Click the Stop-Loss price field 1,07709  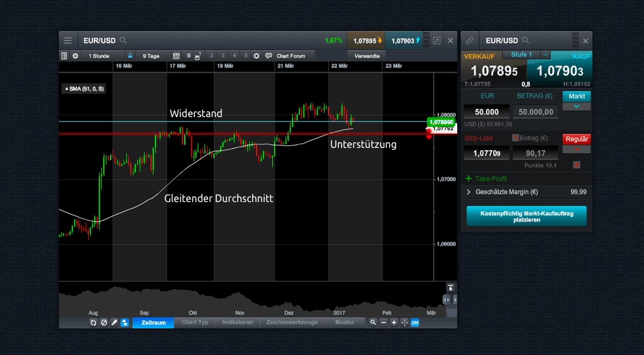pyautogui.click(x=487, y=153)
